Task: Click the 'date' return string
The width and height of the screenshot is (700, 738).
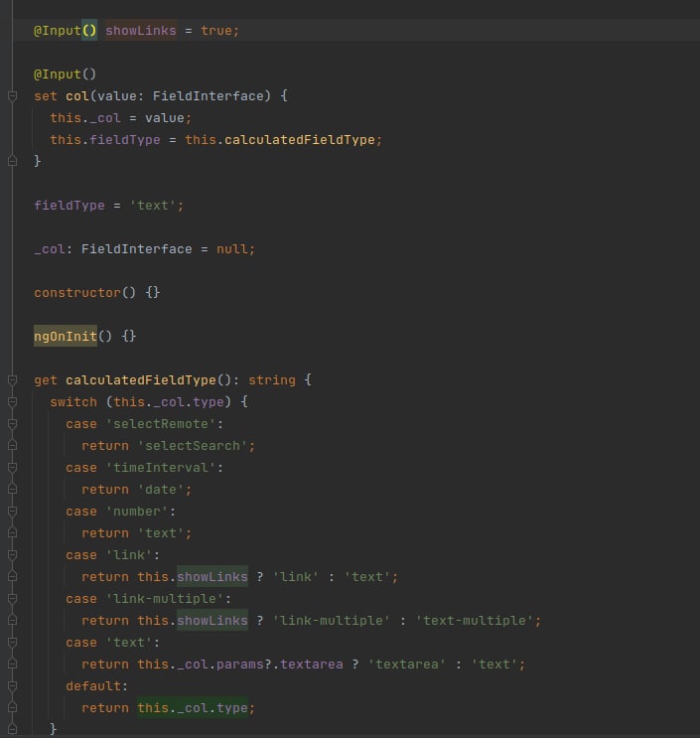Action: point(161,490)
